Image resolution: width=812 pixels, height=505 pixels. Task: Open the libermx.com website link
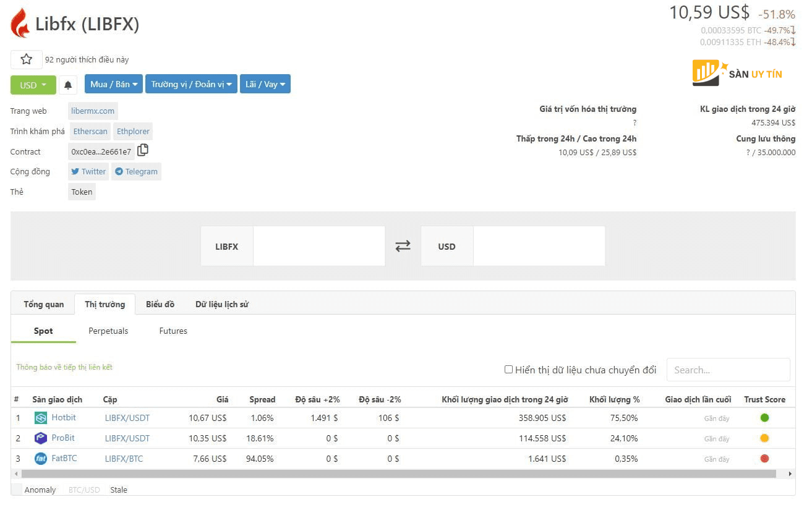(x=93, y=111)
